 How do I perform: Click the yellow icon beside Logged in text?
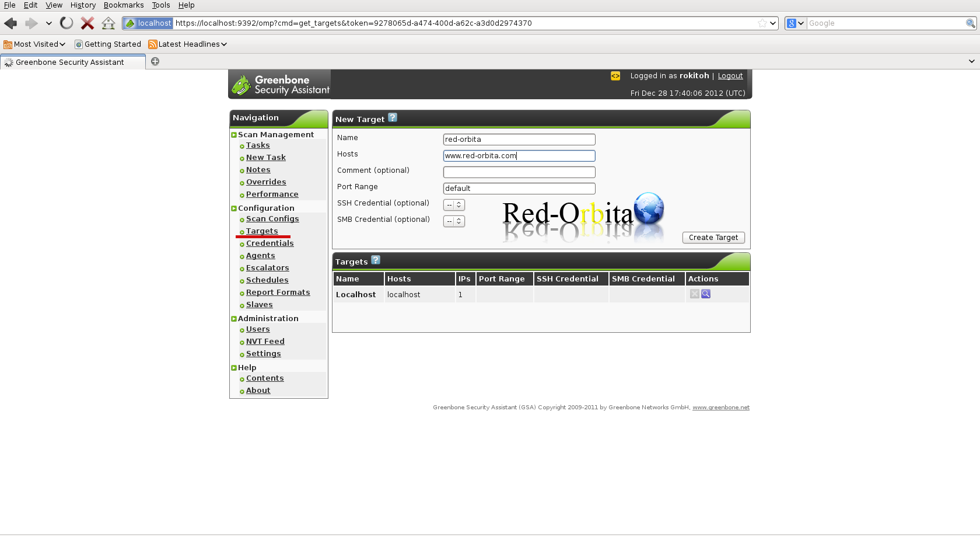point(615,76)
